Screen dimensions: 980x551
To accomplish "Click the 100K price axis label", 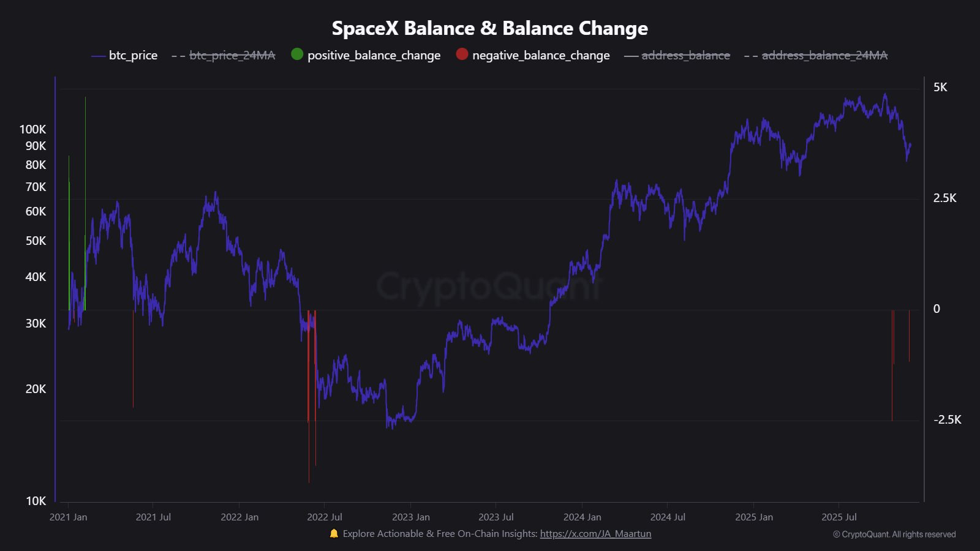I will pos(33,129).
